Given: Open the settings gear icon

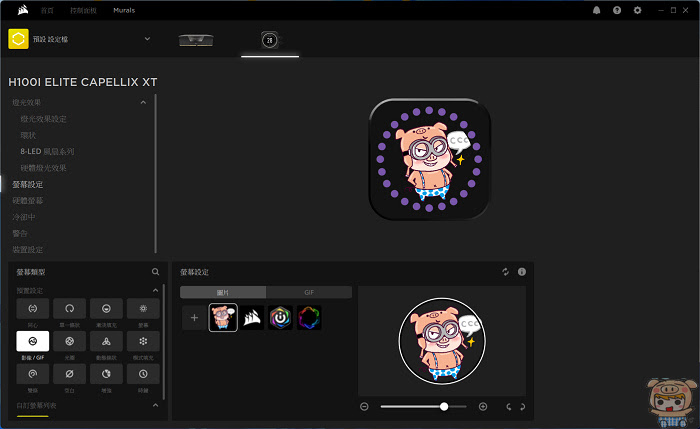Looking at the screenshot, I should (x=638, y=10).
